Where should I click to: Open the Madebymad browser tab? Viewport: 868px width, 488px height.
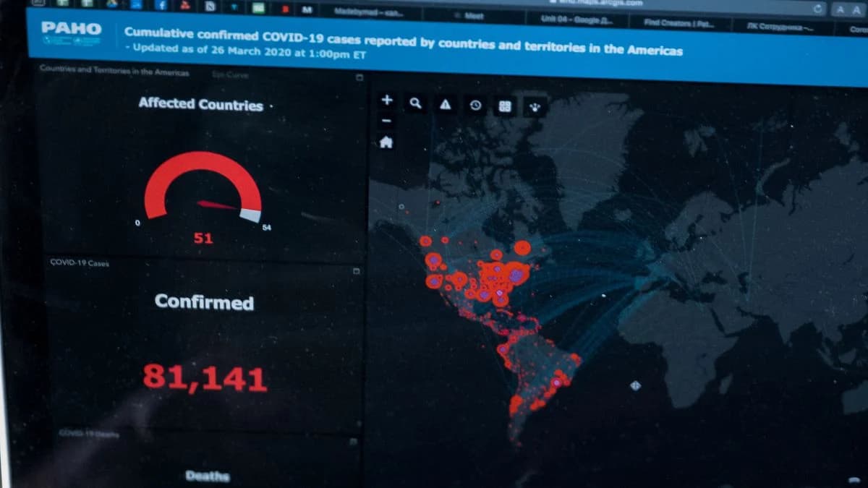pos(367,12)
